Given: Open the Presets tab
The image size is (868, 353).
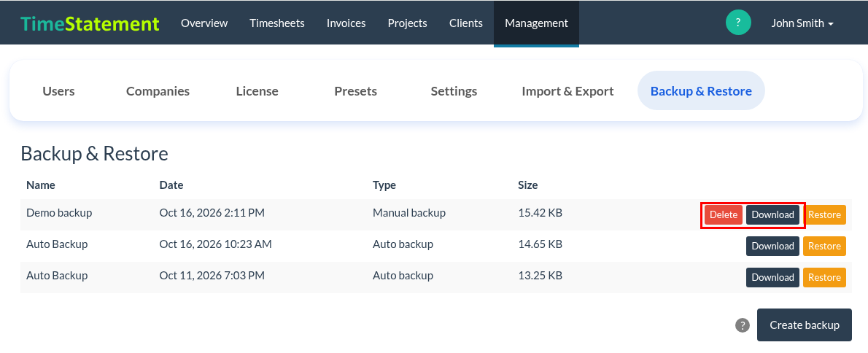Looking at the screenshot, I should (355, 90).
